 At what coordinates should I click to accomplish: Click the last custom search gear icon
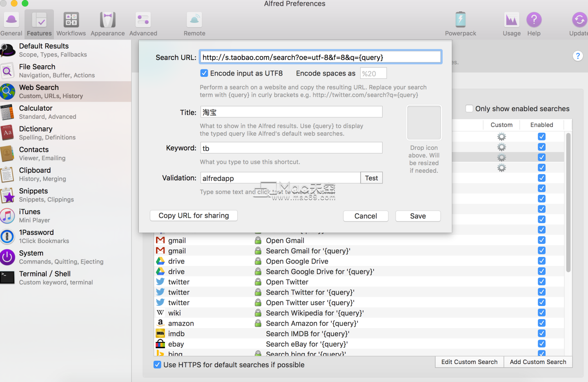coord(501,168)
